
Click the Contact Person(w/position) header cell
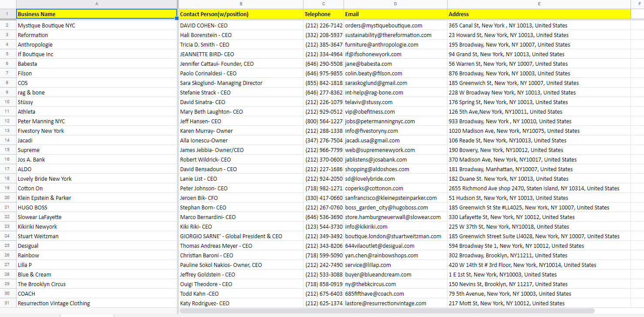coord(240,14)
